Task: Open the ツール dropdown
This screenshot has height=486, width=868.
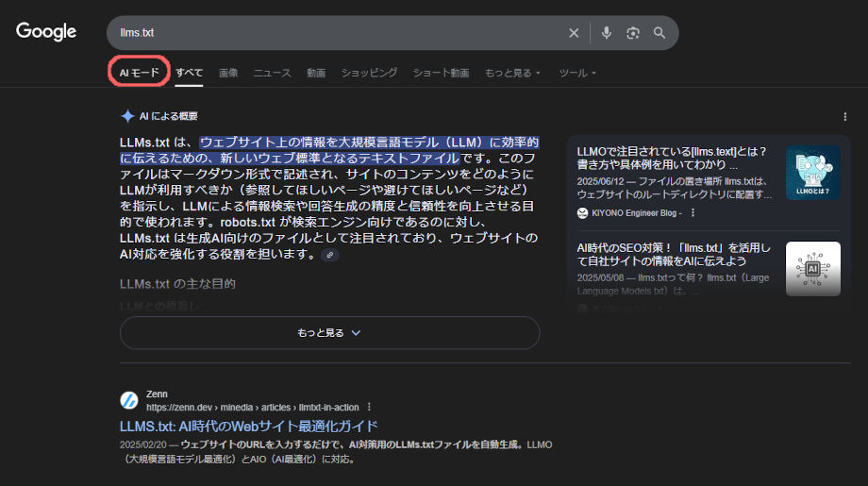Action: click(577, 73)
